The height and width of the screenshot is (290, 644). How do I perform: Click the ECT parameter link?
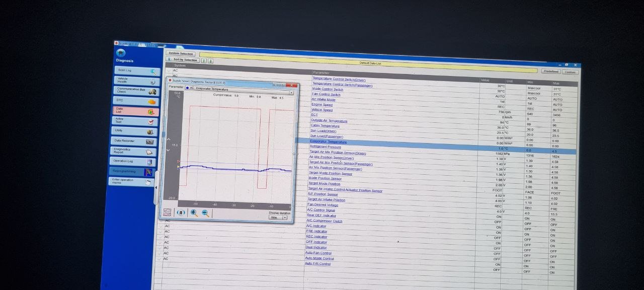(314, 115)
